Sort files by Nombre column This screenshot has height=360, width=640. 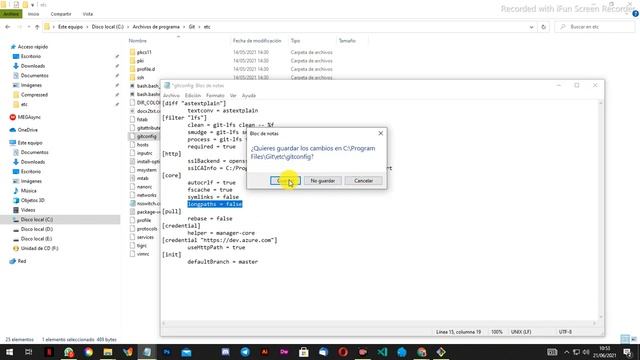click(138, 41)
